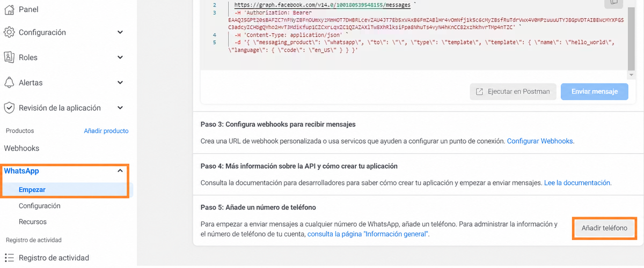Open Webhooks product in sidebar

(x=21, y=148)
